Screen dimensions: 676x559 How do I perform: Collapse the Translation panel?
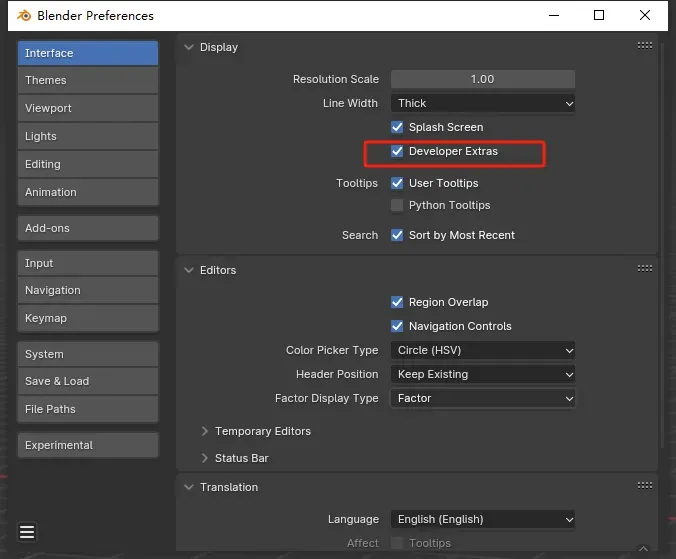click(x=189, y=487)
